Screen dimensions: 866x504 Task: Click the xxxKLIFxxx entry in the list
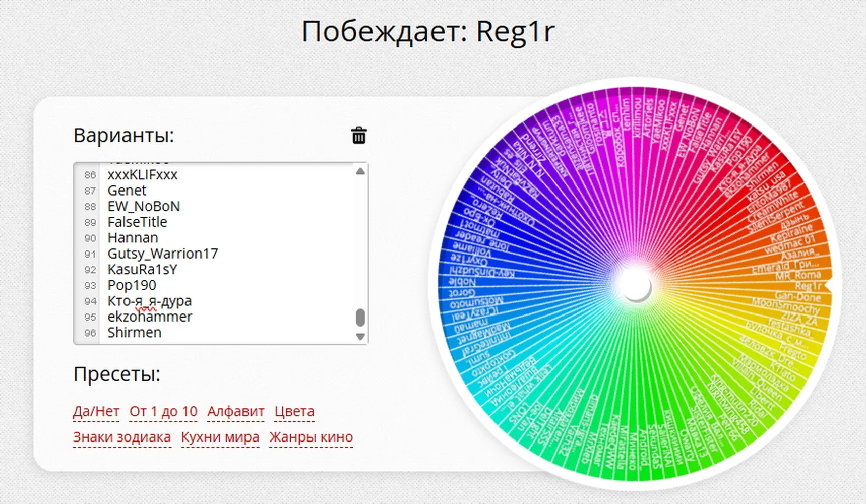point(143,175)
